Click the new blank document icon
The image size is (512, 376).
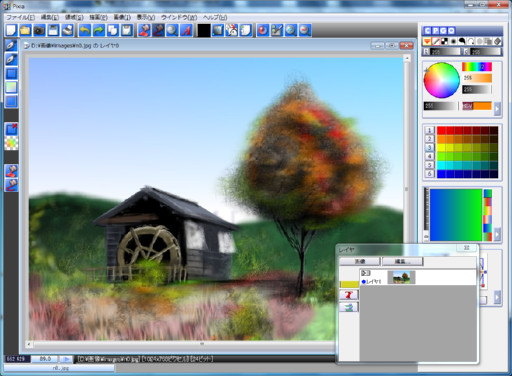click(11, 31)
